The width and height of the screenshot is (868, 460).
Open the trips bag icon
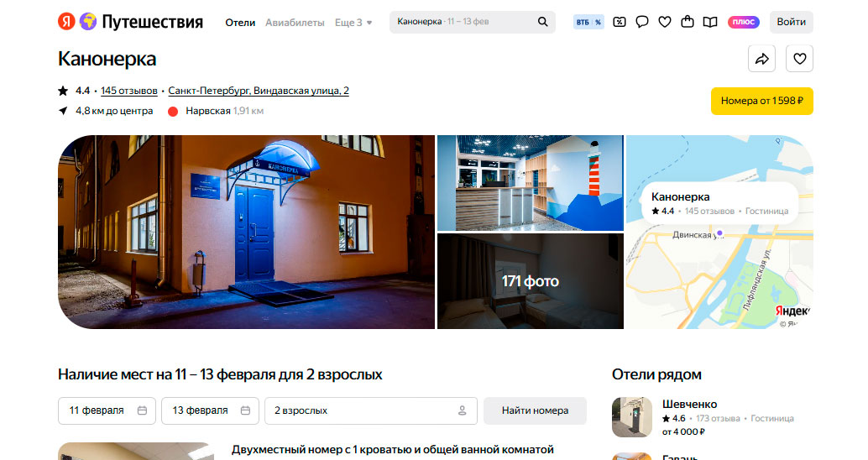[688, 22]
